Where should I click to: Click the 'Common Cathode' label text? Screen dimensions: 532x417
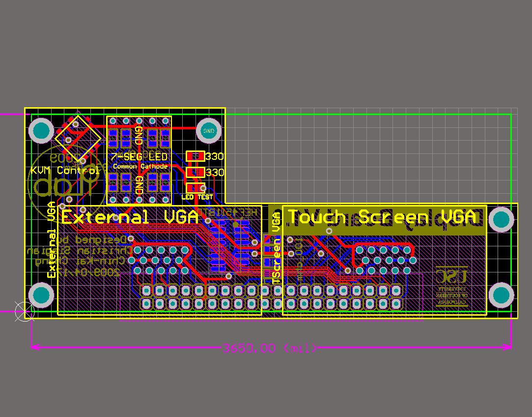coord(140,166)
